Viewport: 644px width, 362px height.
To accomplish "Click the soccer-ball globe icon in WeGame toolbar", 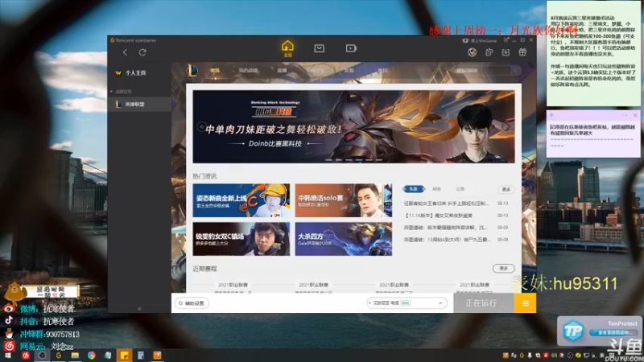I will (472, 52).
